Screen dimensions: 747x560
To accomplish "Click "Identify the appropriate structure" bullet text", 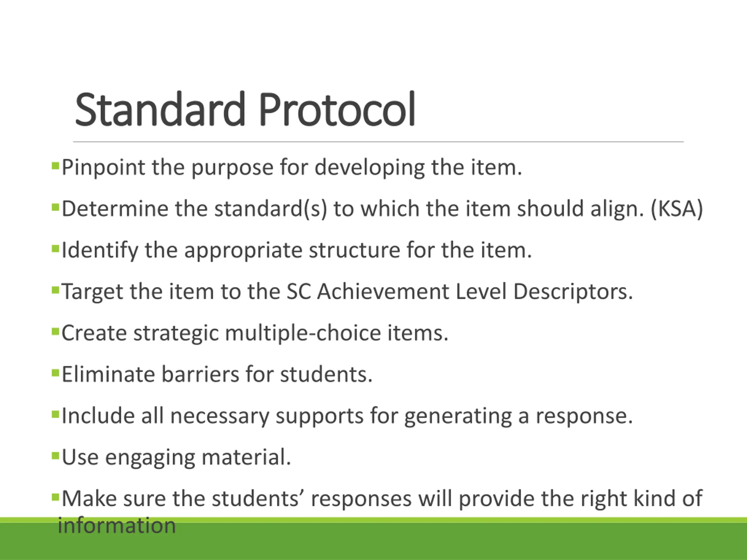I will click(x=296, y=250).
